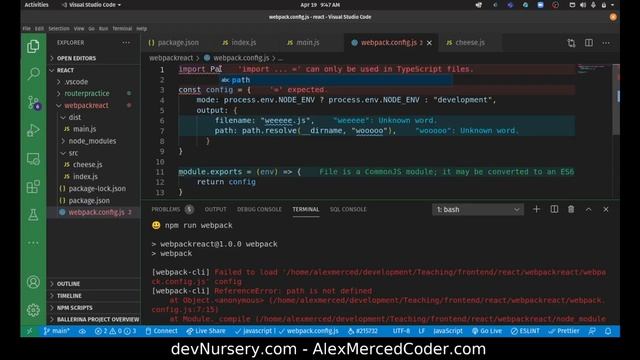Open errors and warnings count in status bar
This screenshot has height=360, width=640.
pos(116,331)
